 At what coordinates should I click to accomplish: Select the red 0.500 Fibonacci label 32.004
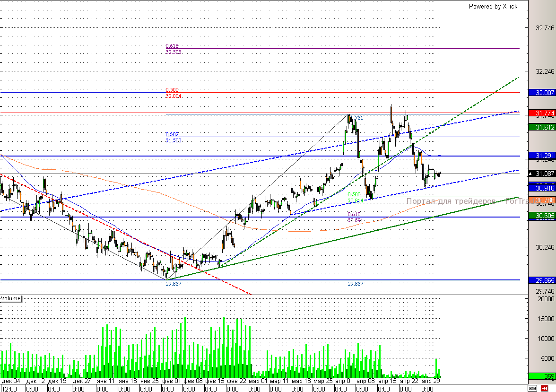174,93
